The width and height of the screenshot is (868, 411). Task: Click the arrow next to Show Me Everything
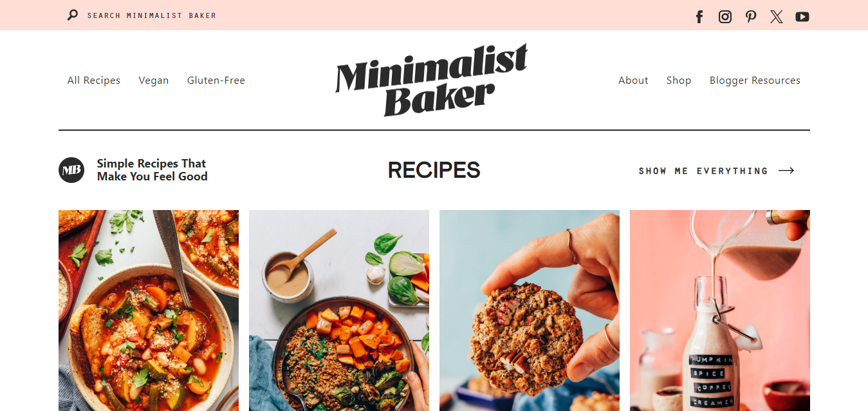click(786, 171)
